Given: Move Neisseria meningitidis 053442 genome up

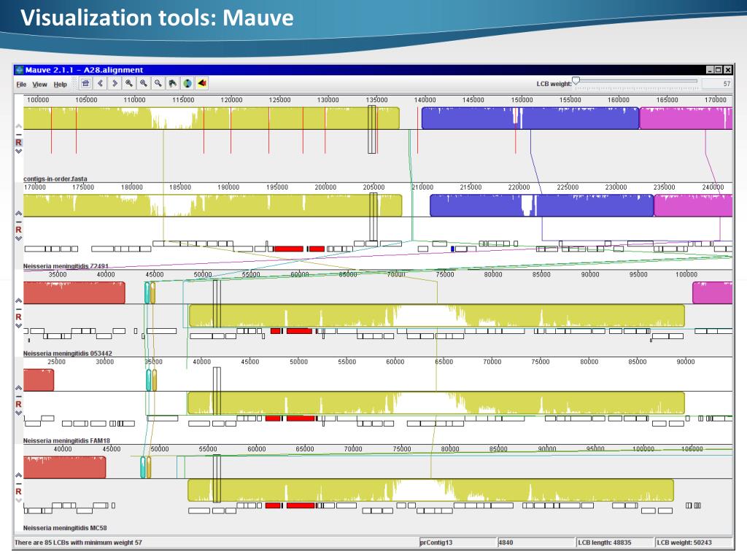Looking at the screenshot, I should coord(18,301).
